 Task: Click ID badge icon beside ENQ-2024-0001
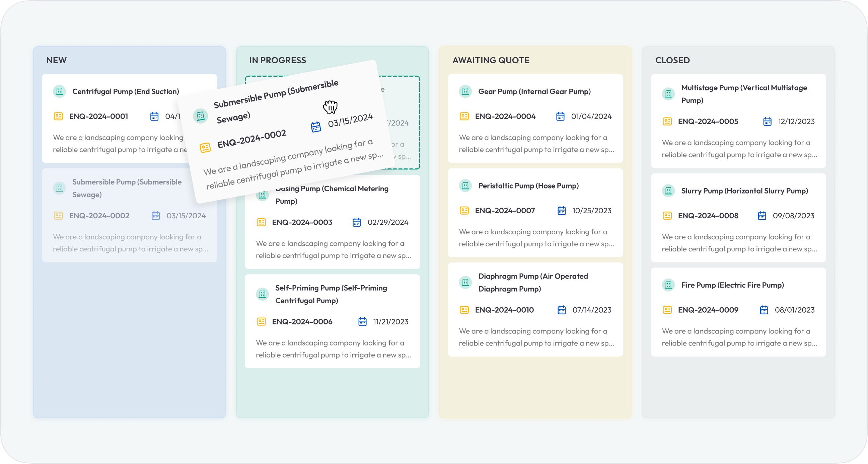(58, 116)
